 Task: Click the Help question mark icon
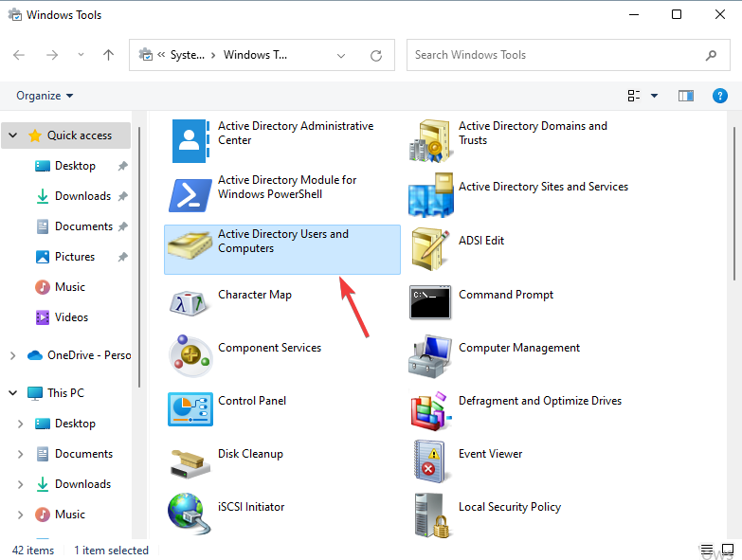720,96
